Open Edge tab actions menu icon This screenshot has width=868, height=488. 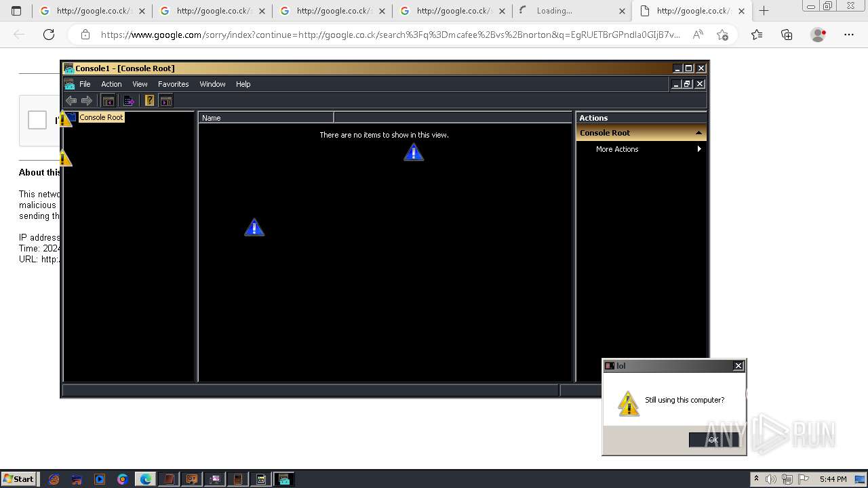[16, 11]
